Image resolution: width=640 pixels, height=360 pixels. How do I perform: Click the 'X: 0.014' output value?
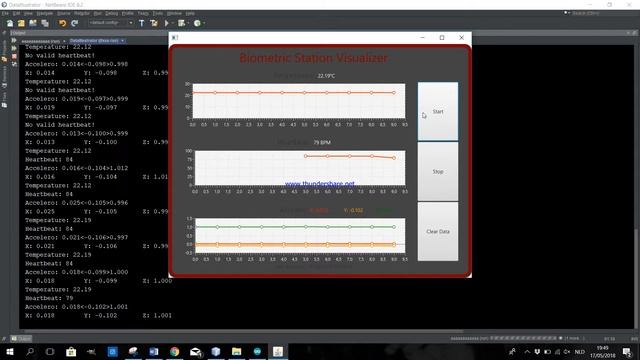point(40,73)
